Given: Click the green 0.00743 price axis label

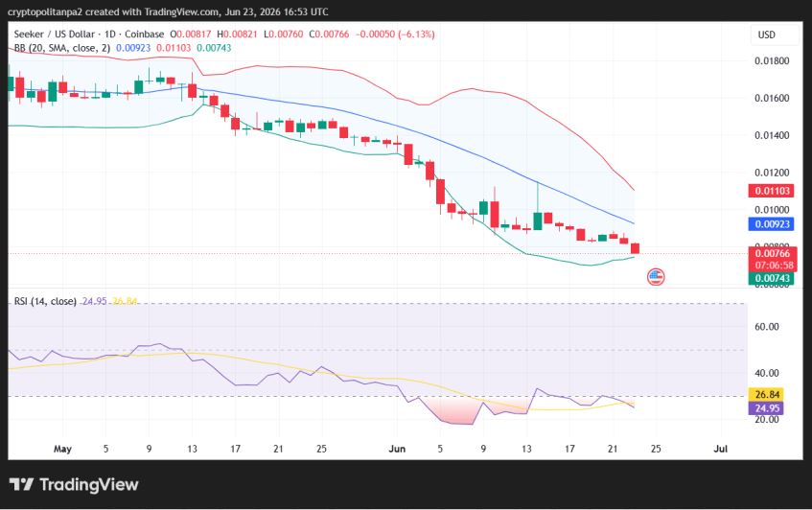Looking at the screenshot, I should pyautogui.click(x=772, y=279).
